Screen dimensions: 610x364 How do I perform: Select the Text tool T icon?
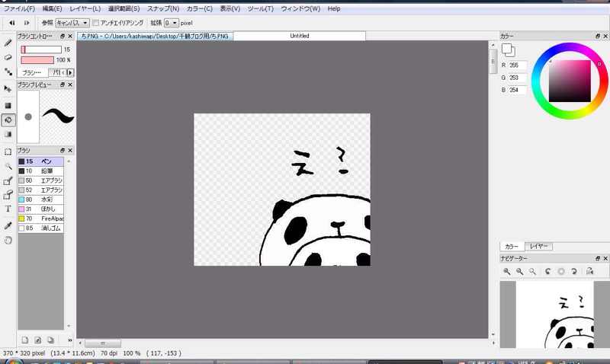tap(8, 209)
